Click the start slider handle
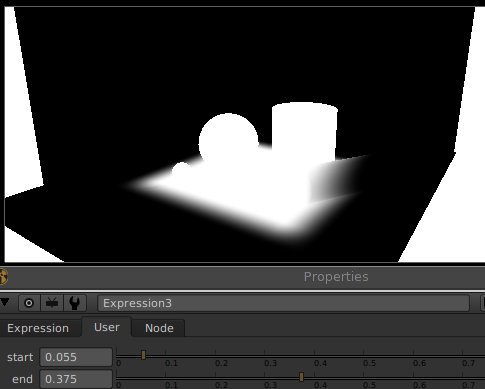 (143, 355)
